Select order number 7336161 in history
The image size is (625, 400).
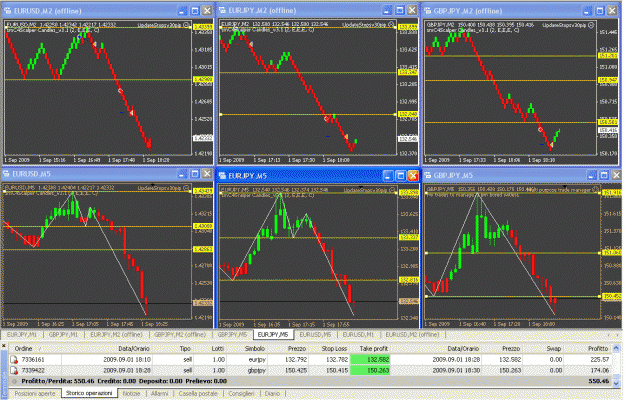[33, 360]
